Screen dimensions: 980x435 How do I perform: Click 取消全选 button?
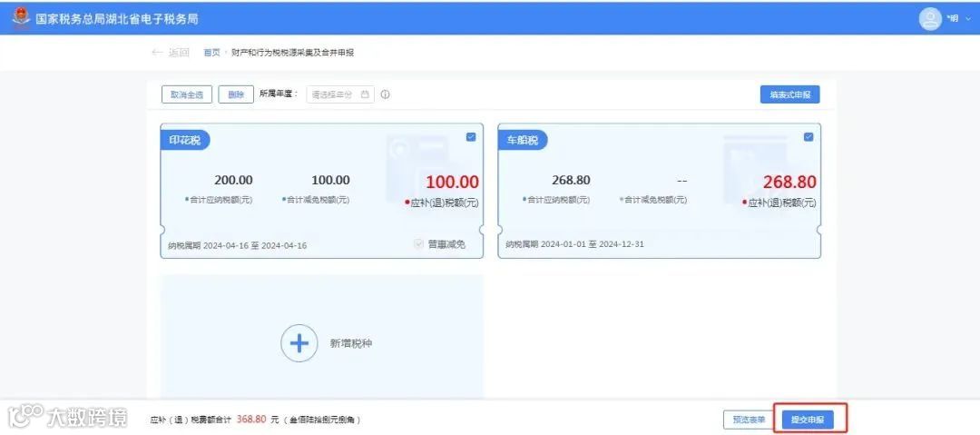(187, 94)
